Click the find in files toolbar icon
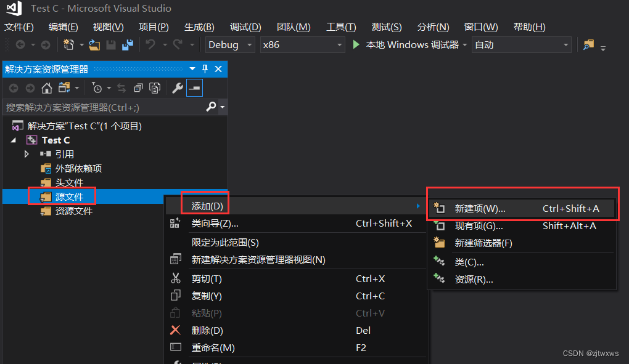Viewport: 629px width, 364px height. pos(588,44)
